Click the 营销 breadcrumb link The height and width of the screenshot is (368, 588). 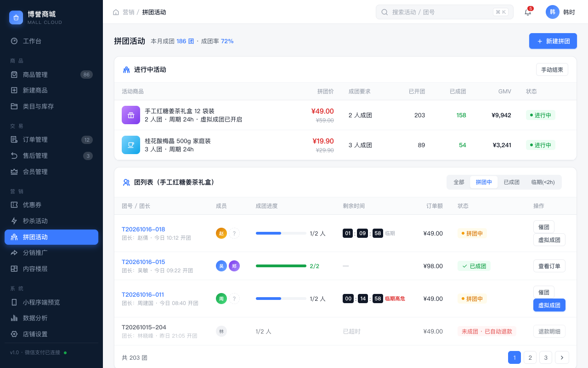[x=129, y=12]
